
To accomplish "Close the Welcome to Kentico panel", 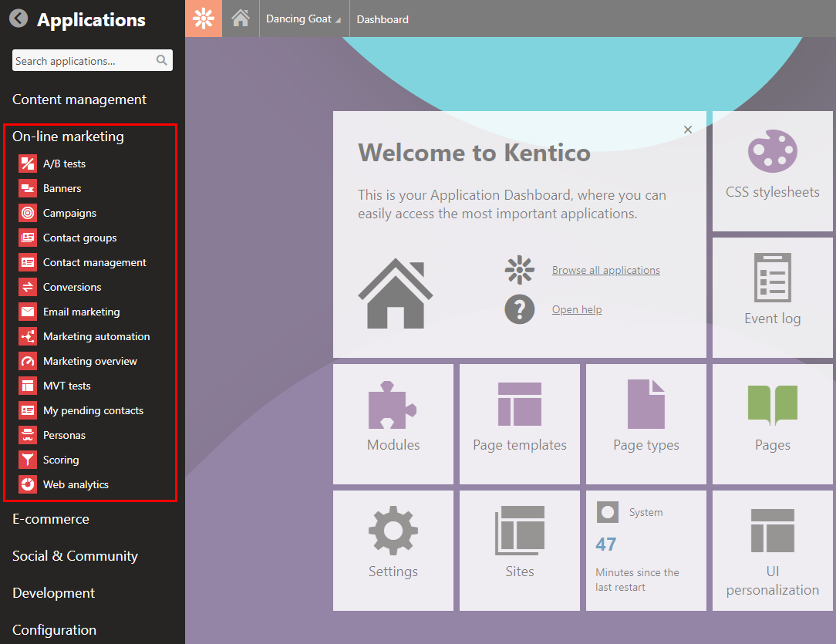I will tap(688, 130).
